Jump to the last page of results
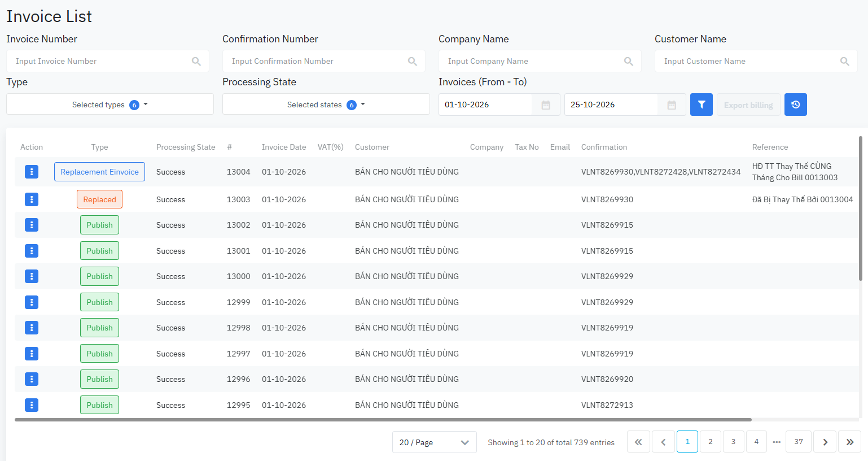This screenshot has height=461, width=868. (850, 442)
